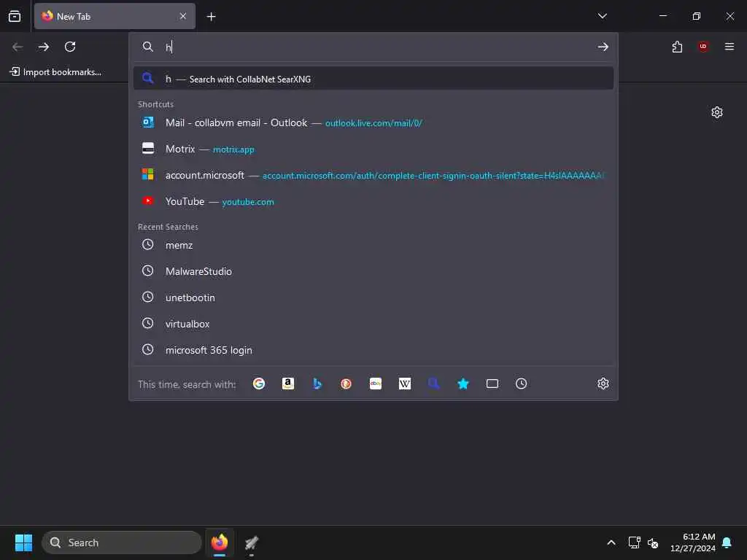Search this time with DuckDuckGo
Screen dimensions: 747x560
pos(347,384)
